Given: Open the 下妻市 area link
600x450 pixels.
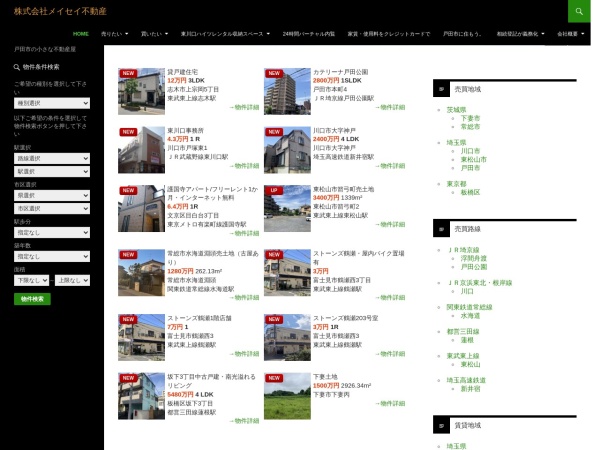Looking at the screenshot, I should point(470,118).
